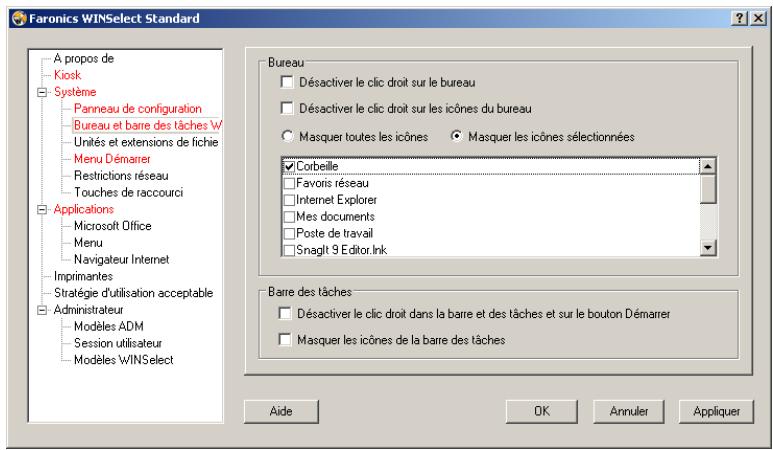Check the Poste de travail checkbox

click(x=289, y=234)
